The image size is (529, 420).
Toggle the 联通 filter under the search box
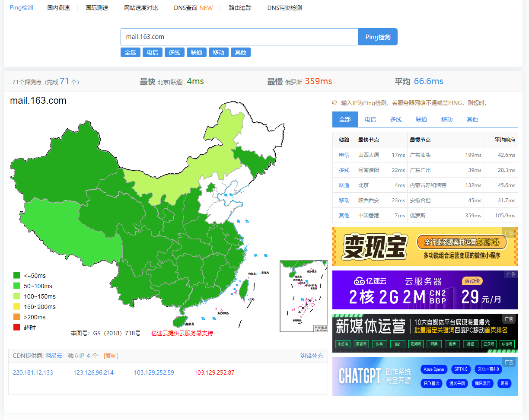pyautogui.click(x=196, y=52)
